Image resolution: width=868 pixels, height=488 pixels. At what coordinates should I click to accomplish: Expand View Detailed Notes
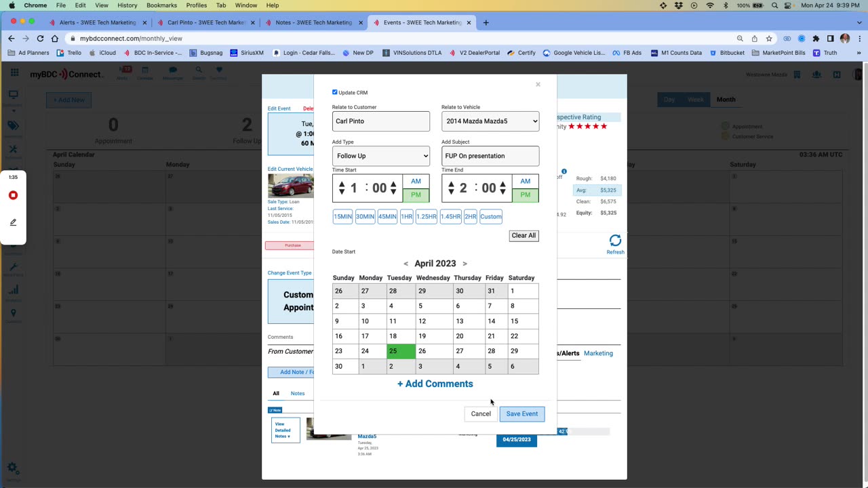[x=285, y=430]
